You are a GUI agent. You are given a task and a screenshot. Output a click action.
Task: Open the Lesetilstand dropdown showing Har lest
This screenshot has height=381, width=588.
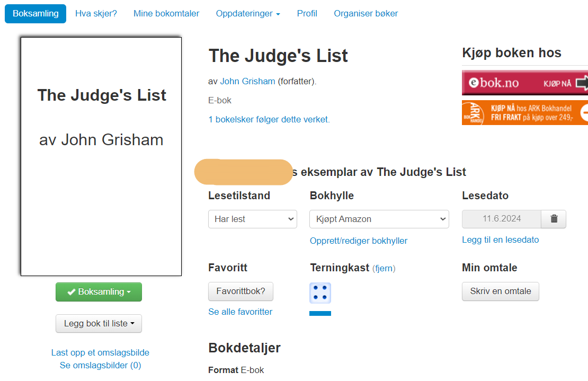coord(253,219)
